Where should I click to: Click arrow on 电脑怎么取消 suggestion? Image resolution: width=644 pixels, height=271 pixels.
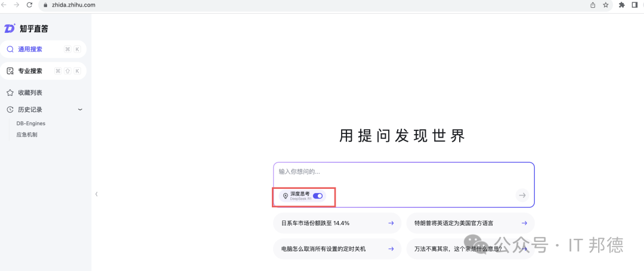tap(391, 249)
